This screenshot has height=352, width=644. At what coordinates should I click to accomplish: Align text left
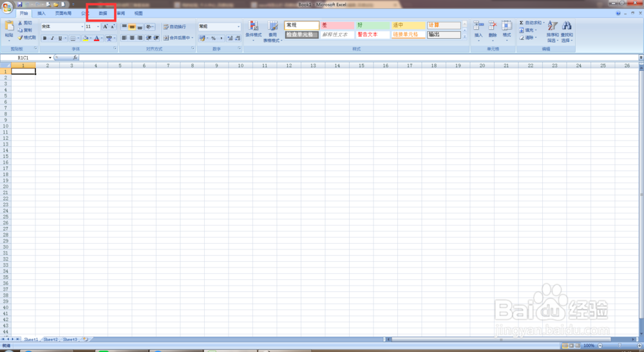[x=124, y=38]
